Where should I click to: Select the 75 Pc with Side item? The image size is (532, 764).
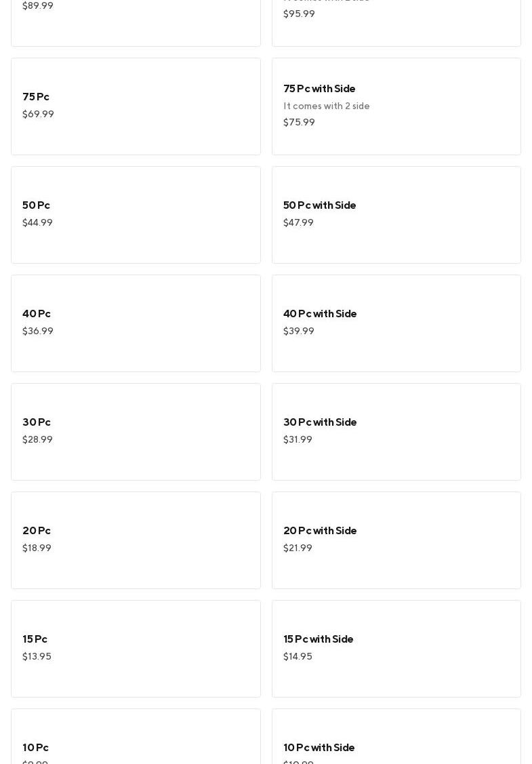pos(396,106)
